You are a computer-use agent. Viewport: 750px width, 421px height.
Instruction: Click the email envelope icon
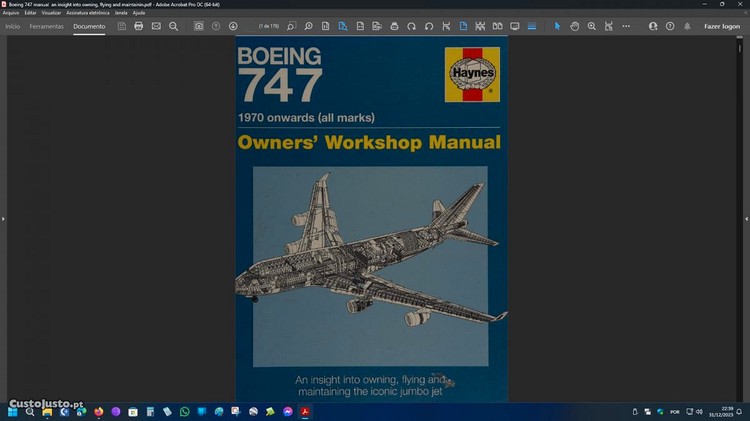(x=156, y=26)
